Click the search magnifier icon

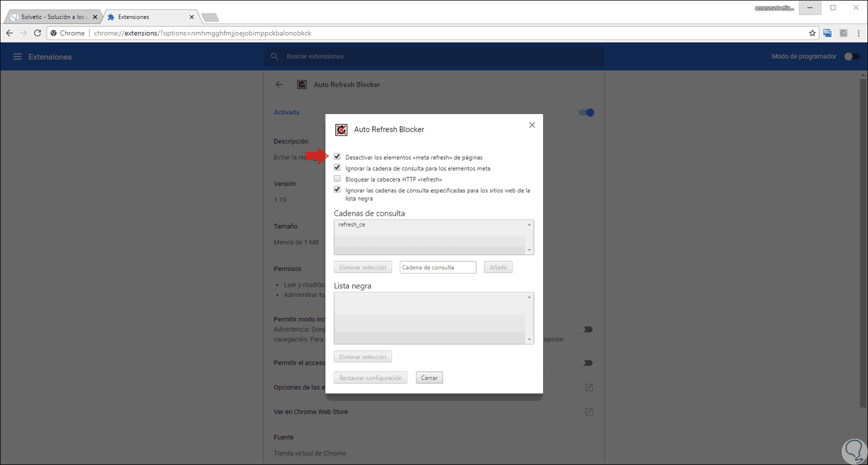[275, 56]
